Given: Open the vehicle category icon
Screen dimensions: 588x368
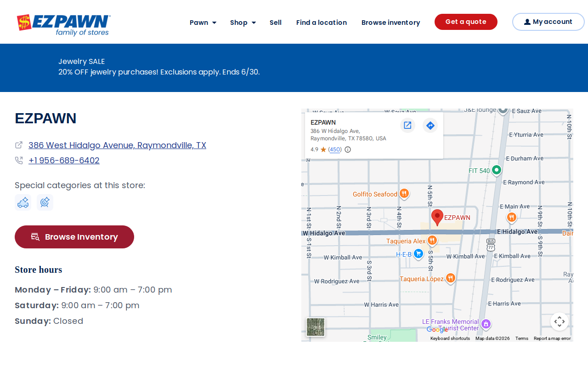Looking at the screenshot, I should (23, 202).
